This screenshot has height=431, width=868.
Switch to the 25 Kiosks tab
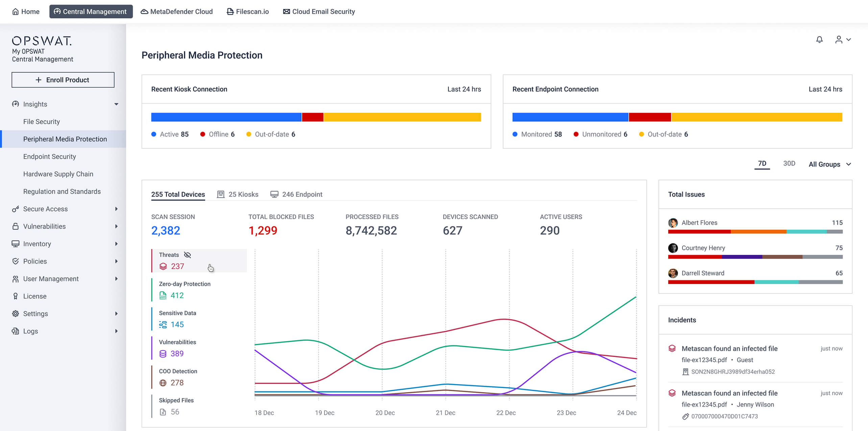pos(238,194)
